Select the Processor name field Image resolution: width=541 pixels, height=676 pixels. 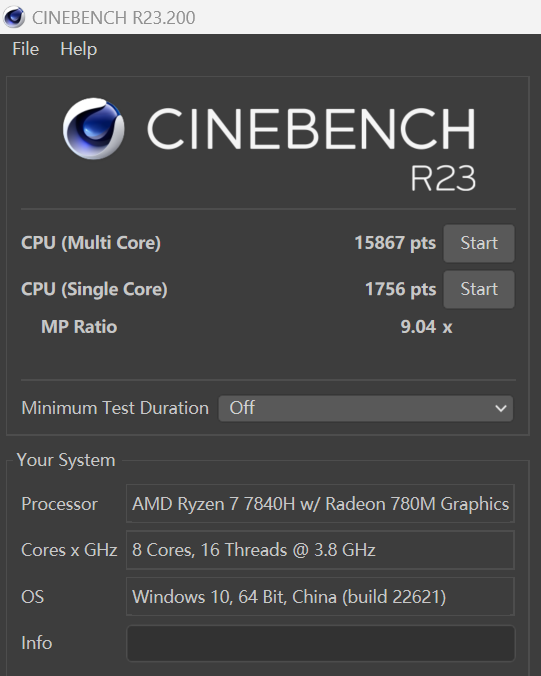point(320,504)
